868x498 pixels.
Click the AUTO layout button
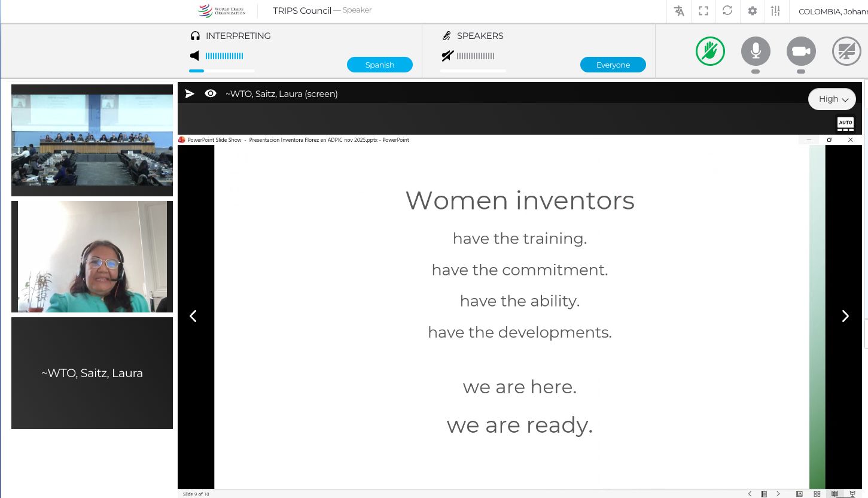click(x=845, y=124)
